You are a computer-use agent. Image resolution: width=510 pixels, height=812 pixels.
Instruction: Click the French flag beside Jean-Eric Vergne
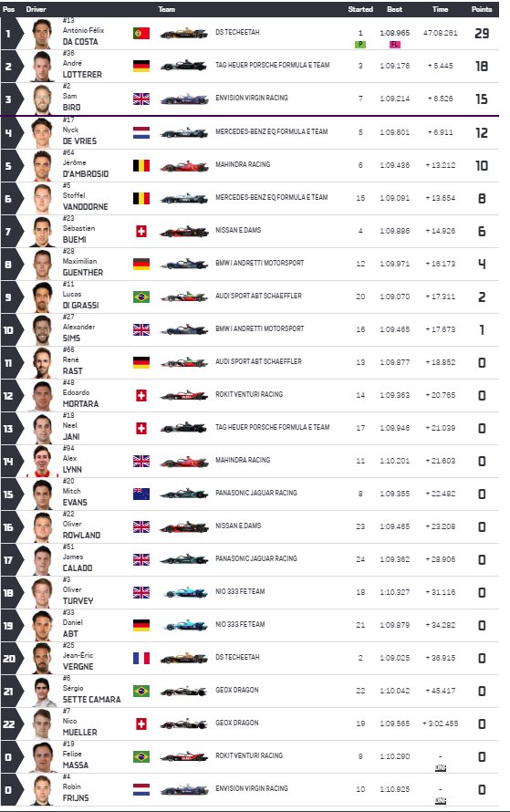tap(141, 658)
